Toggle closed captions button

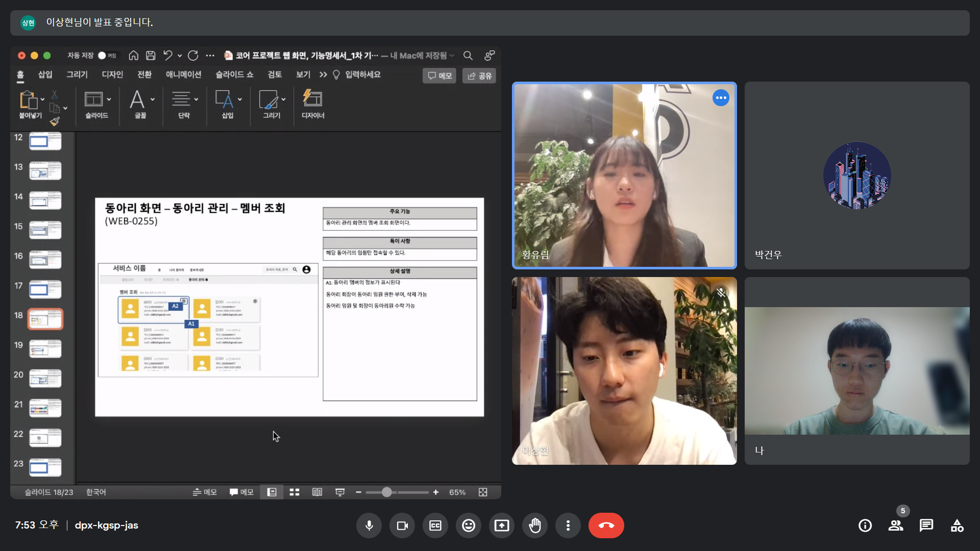(435, 525)
